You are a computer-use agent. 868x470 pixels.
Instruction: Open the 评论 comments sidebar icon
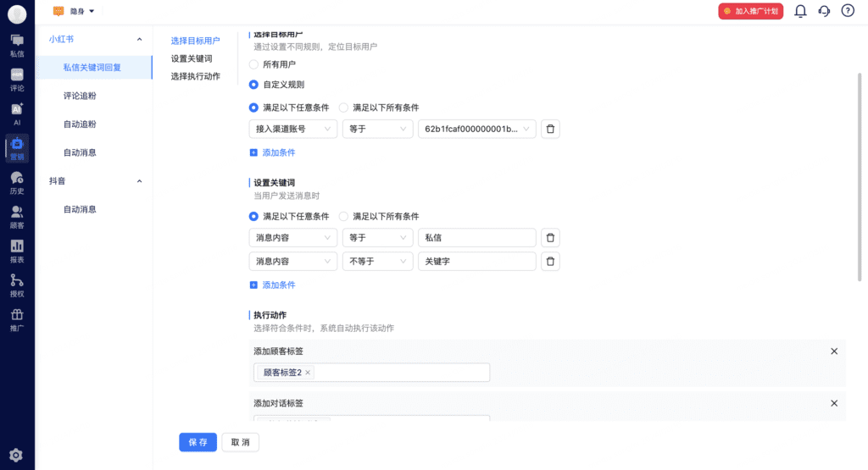click(17, 80)
